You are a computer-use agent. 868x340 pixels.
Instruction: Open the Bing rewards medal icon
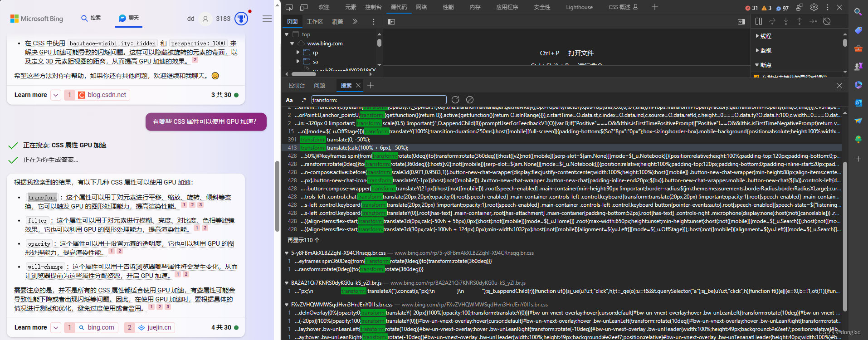(x=241, y=19)
